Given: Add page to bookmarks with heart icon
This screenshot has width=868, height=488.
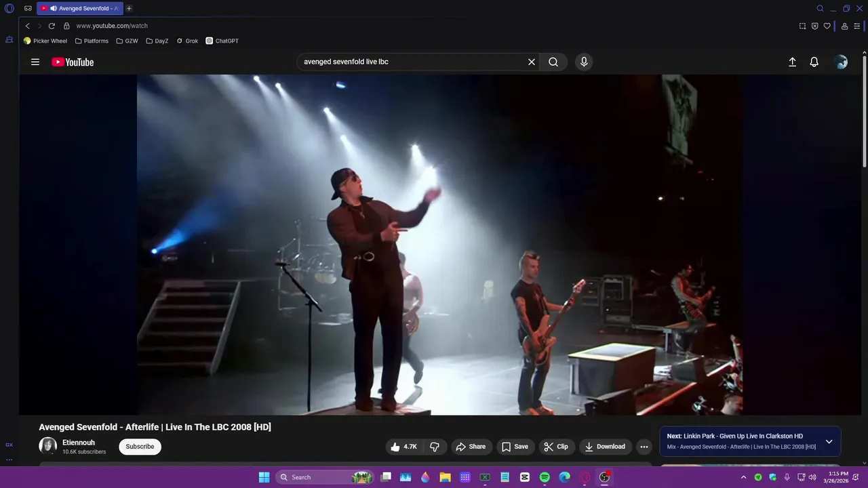Looking at the screenshot, I should coord(827,26).
